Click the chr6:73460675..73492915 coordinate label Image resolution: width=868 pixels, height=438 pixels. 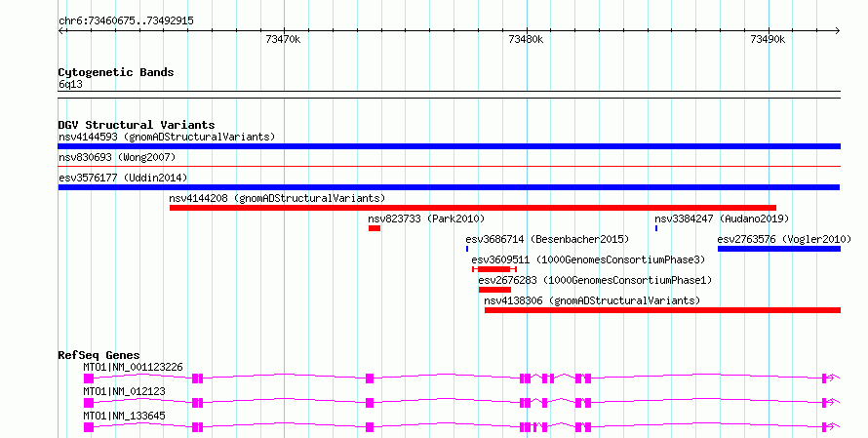coord(126,21)
